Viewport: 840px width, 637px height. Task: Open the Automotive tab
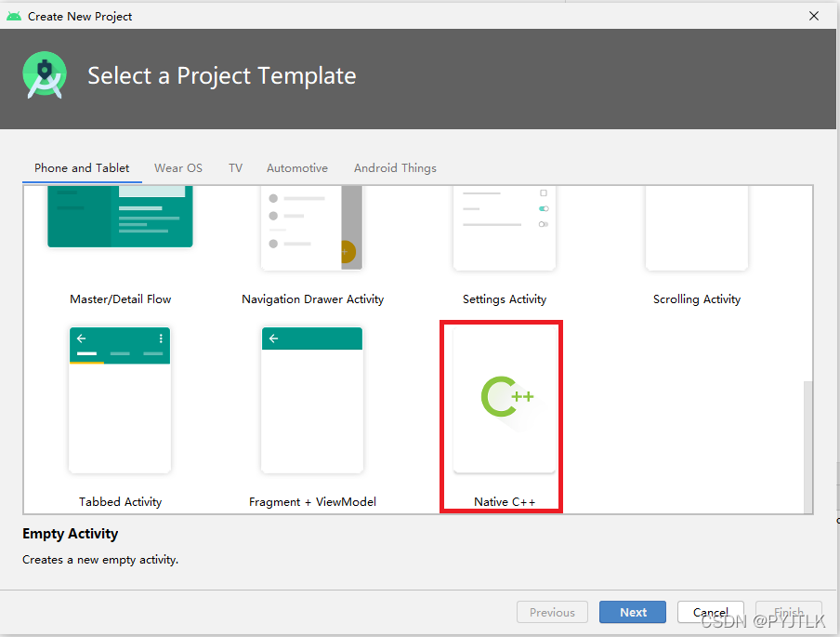coord(297,168)
